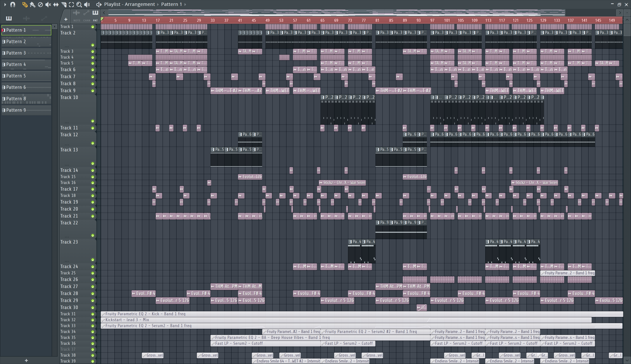
Task: Select Pattern 2 in the picker
Action: point(26,41)
